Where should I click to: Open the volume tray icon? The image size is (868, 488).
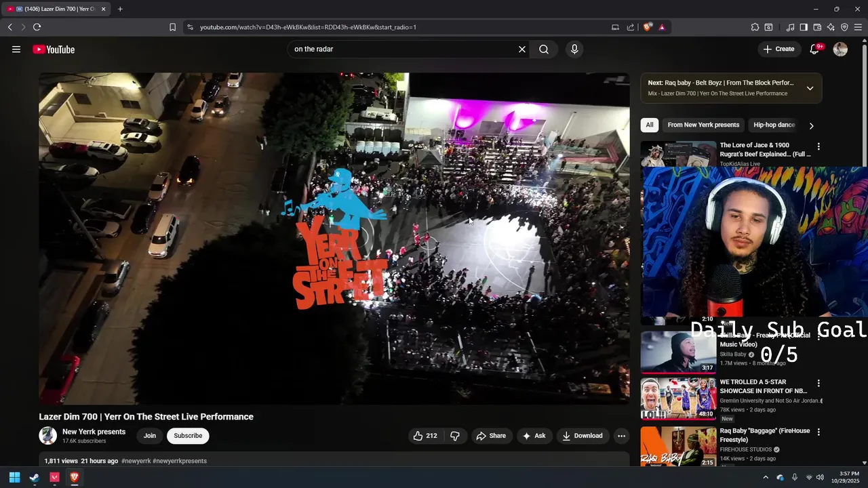click(820, 477)
